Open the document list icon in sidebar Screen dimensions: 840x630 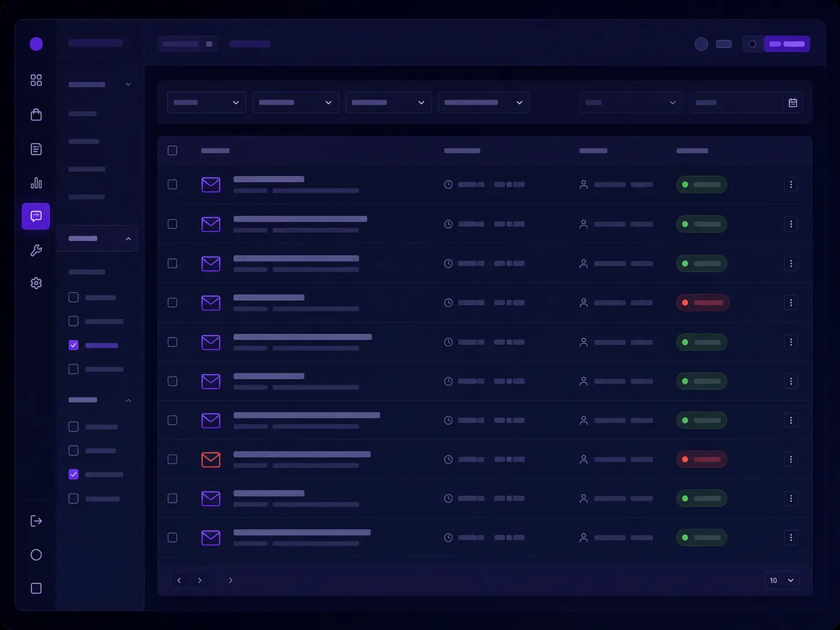click(36, 149)
